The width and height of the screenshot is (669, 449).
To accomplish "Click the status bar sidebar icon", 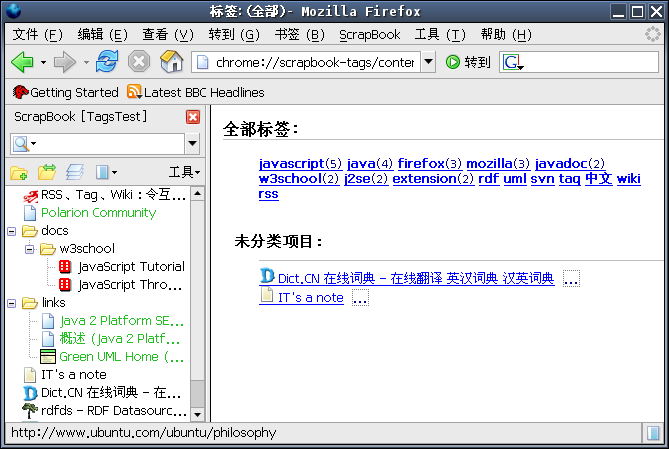I will coord(653,433).
